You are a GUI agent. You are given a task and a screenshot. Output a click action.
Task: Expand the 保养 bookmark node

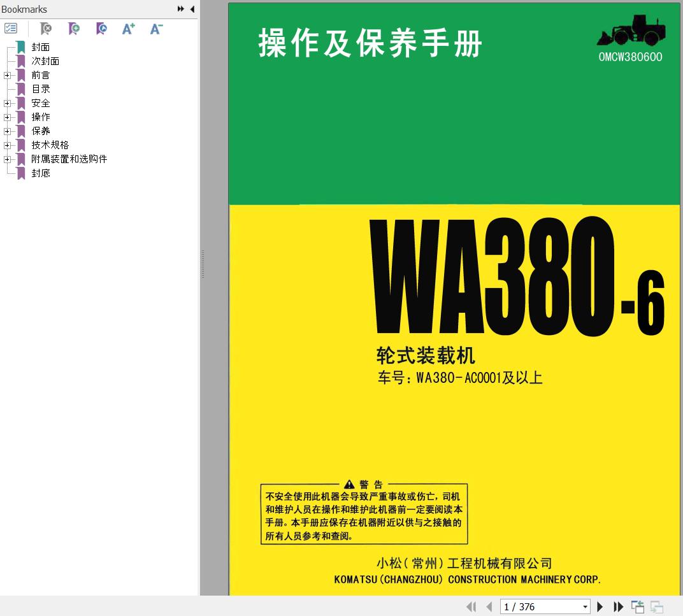[7, 131]
